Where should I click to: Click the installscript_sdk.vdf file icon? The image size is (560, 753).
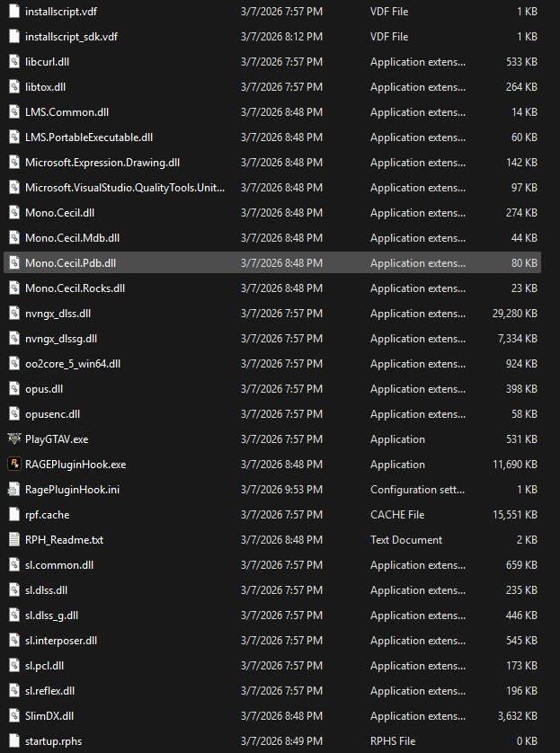coord(14,37)
